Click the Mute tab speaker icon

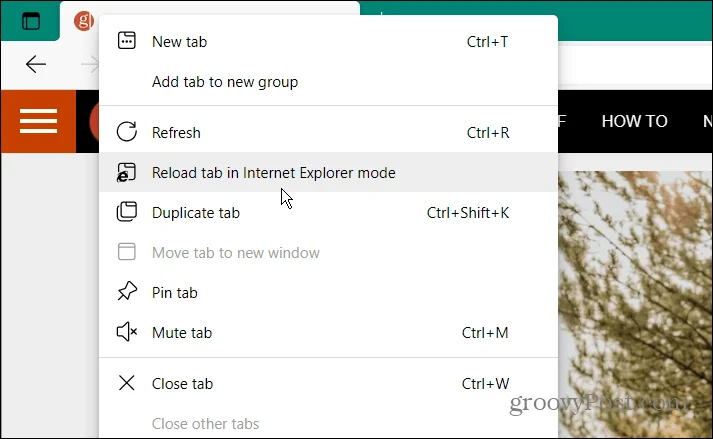click(127, 332)
